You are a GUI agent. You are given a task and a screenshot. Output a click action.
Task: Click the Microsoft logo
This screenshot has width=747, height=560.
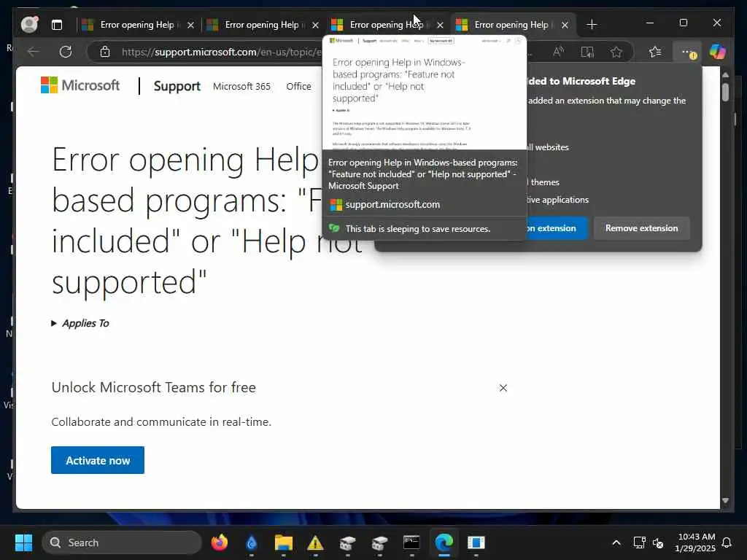pos(80,85)
